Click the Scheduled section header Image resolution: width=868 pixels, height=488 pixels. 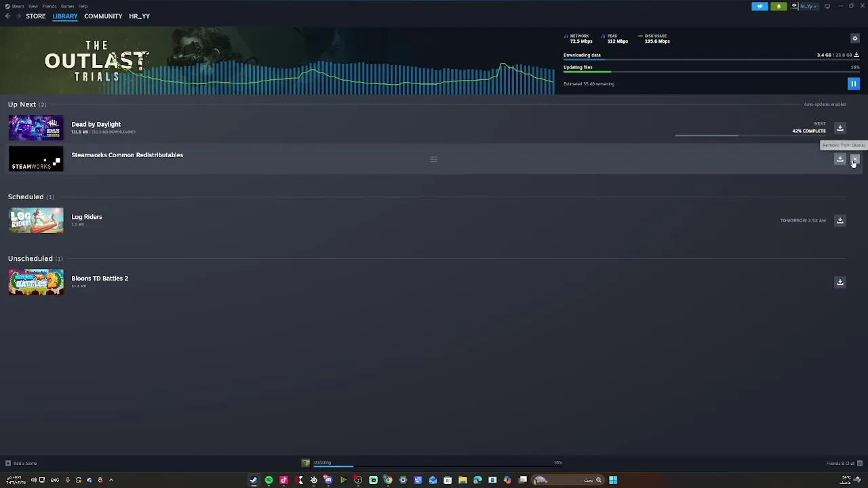click(x=31, y=197)
